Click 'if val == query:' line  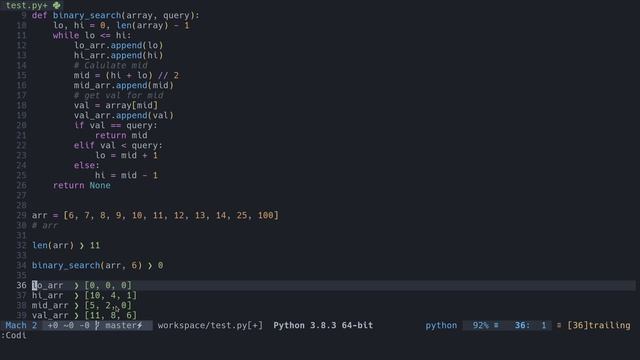point(116,125)
